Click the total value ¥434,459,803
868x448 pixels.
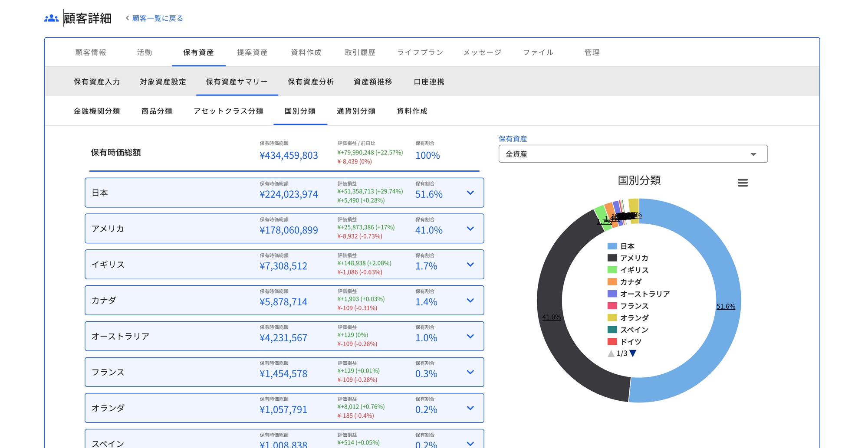tap(289, 155)
